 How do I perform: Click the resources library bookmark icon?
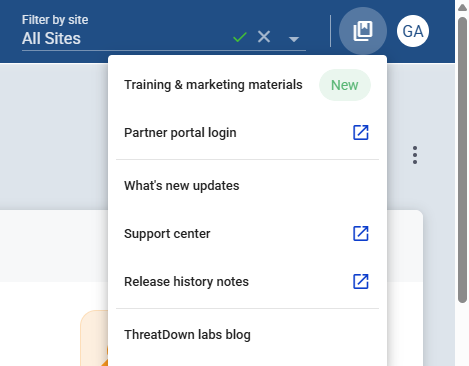point(363,31)
